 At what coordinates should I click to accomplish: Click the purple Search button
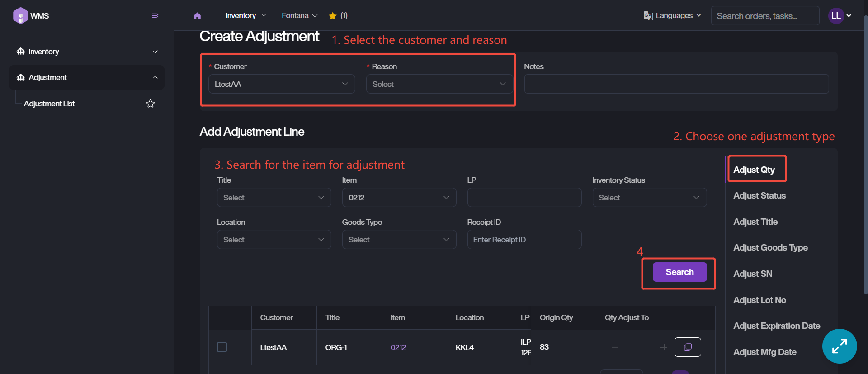[x=679, y=272]
